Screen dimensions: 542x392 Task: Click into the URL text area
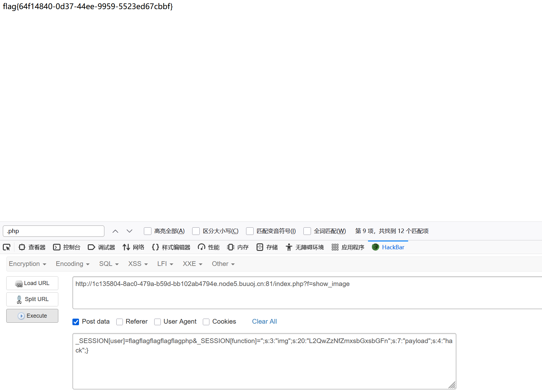coord(307,293)
